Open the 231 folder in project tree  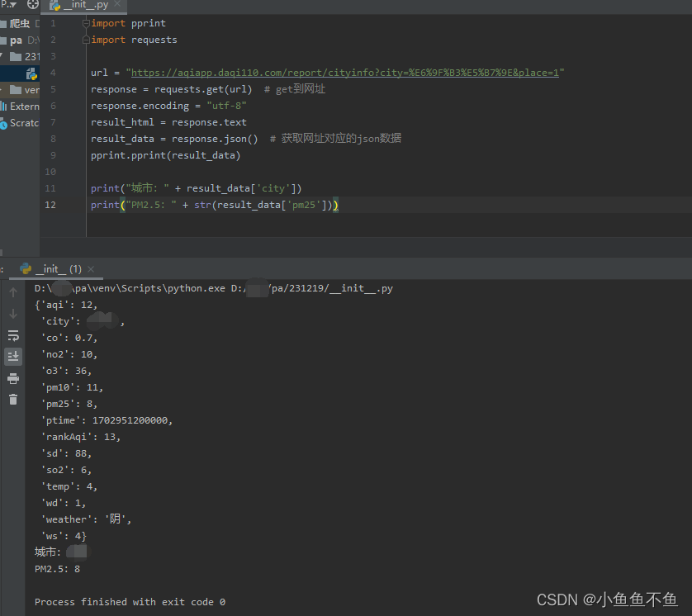[x=25, y=56]
